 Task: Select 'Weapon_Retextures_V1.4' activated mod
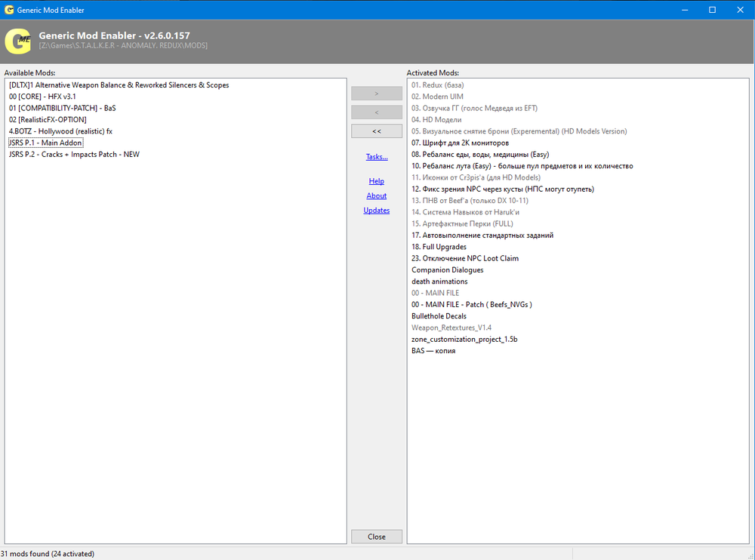(451, 328)
